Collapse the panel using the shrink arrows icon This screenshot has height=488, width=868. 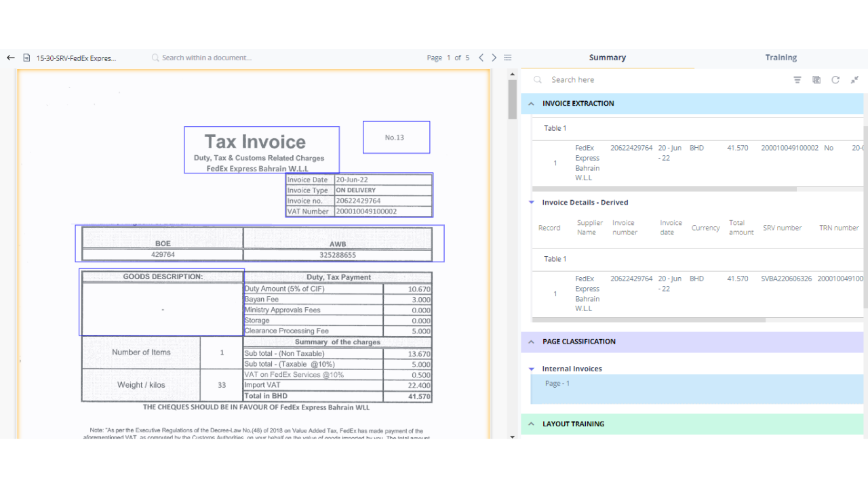(x=854, y=79)
